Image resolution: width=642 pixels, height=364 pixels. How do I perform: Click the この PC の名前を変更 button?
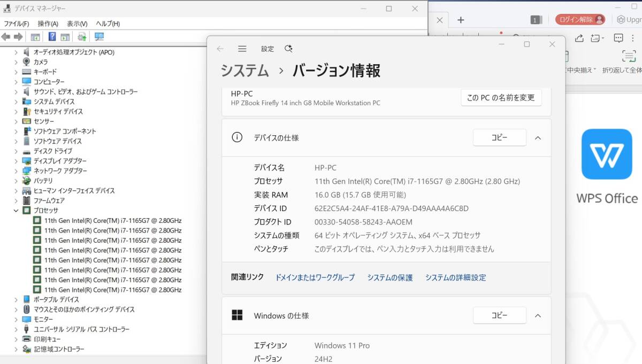pyautogui.click(x=501, y=98)
